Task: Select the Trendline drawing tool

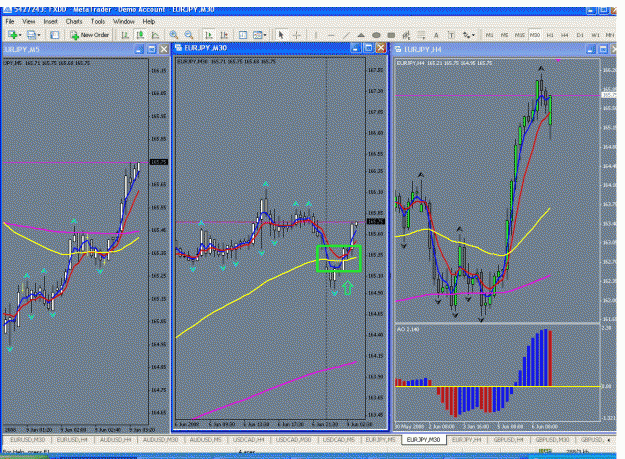Action: click(346, 35)
